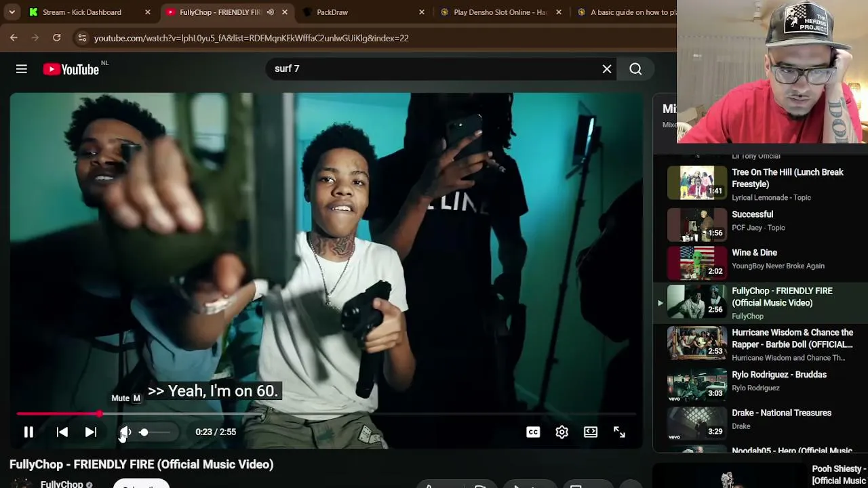Select the FullyChop - FRIENDLY FIRE tab
This screenshot has height=488, width=868.
coord(218,12)
